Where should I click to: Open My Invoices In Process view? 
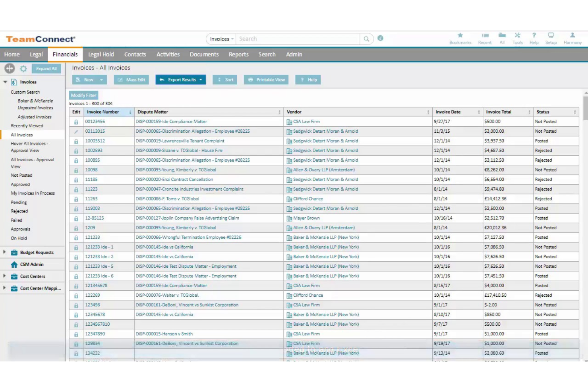(x=33, y=193)
